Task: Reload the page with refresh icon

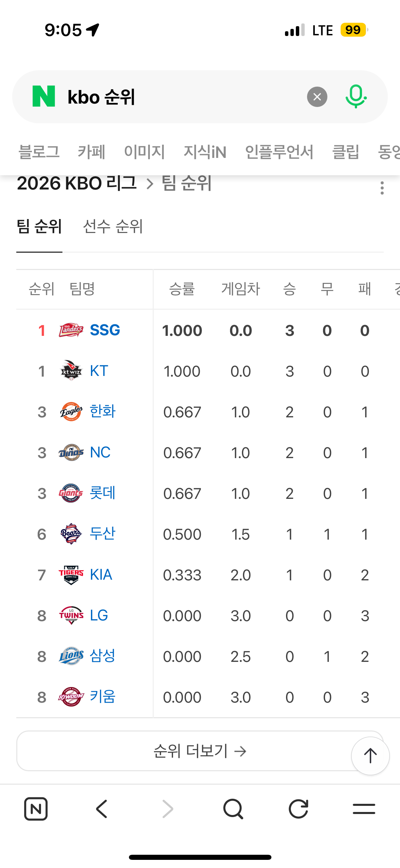Action: coord(299,809)
